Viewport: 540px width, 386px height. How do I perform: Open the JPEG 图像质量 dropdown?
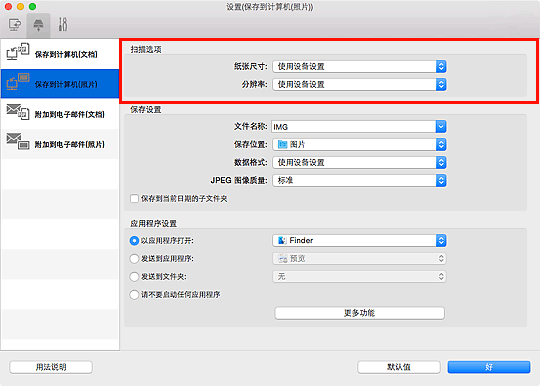[x=359, y=180]
